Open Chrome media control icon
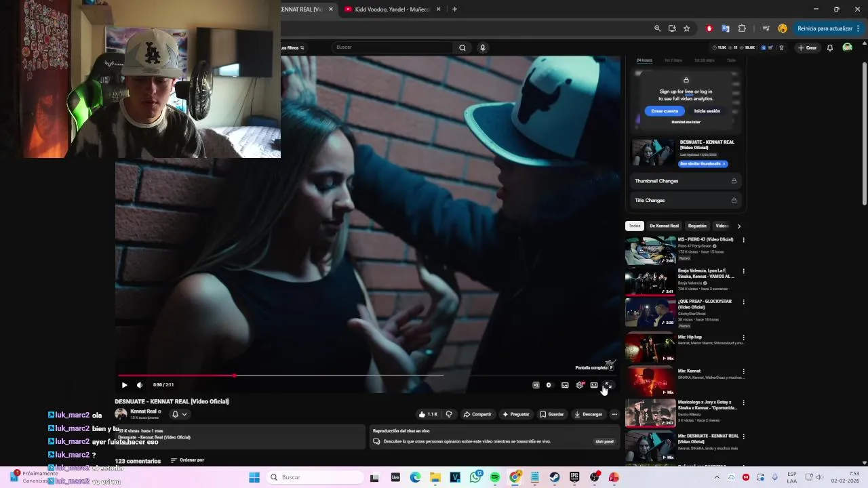The height and width of the screenshot is (488, 868). coord(766,28)
